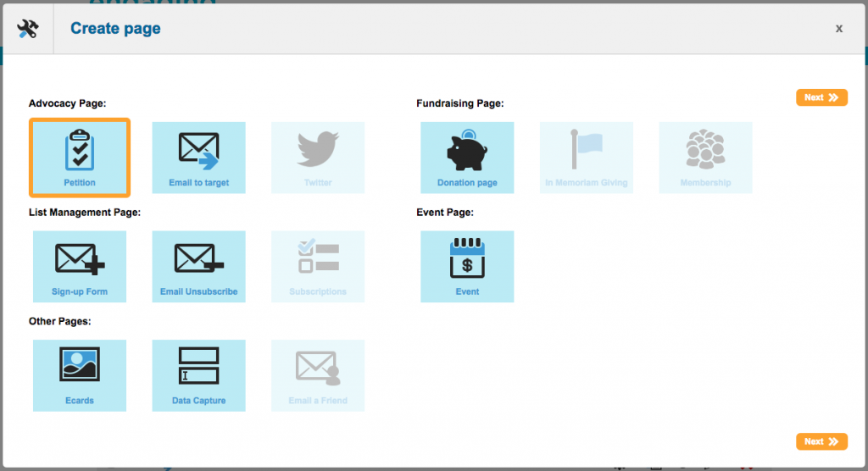Close the Create page dialog
The height and width of the screenshot is (471, 868).
tap(839, 28)
